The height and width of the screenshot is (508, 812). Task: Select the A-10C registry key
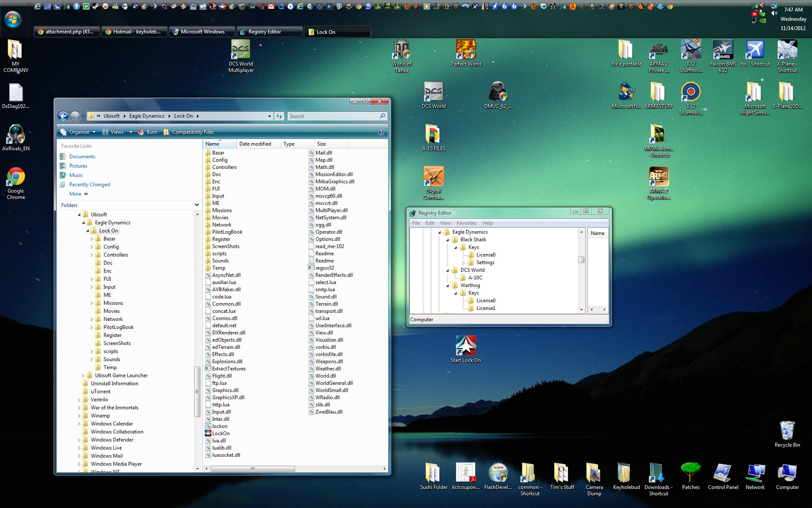tap(475, 278)
